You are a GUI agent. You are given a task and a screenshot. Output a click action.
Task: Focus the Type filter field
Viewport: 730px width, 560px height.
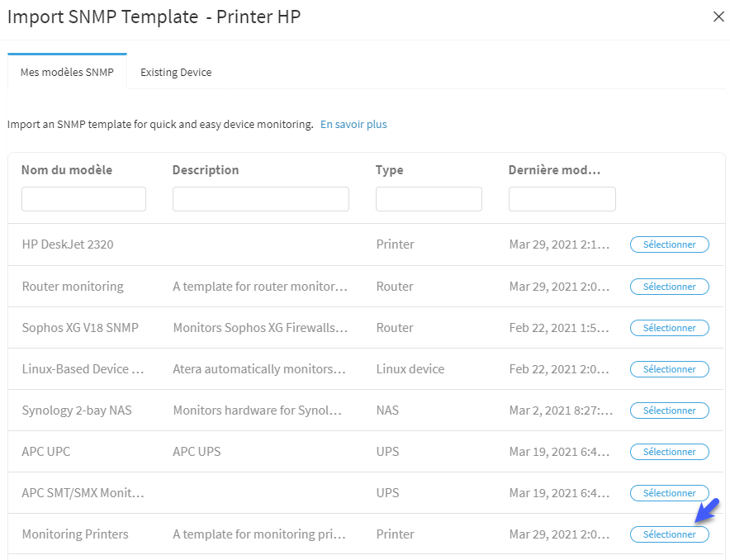pos(429,199)
